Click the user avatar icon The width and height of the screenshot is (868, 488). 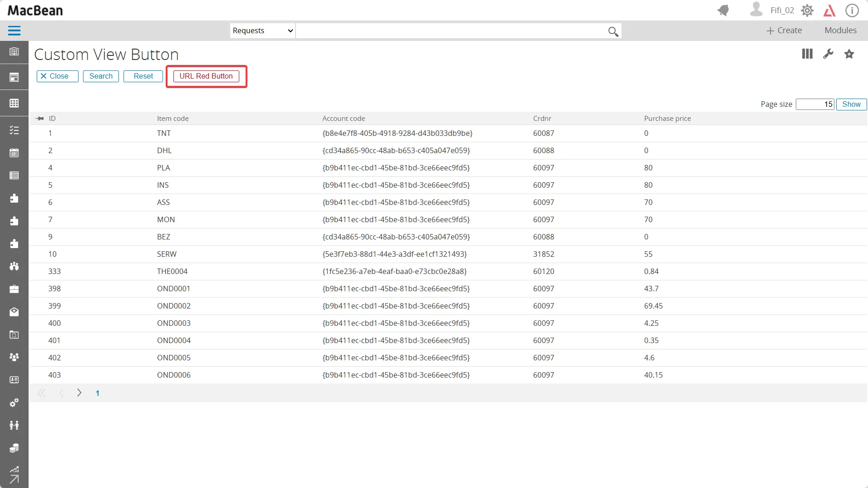(756, 9)
